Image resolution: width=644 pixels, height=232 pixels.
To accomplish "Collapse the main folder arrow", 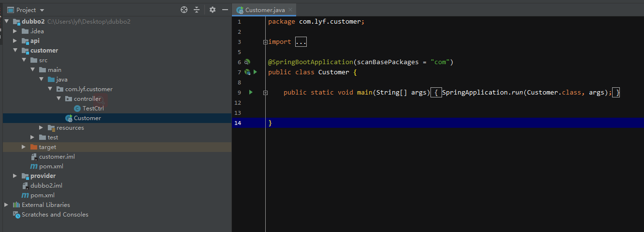I will pyautogui.click(x=32, y=70).
